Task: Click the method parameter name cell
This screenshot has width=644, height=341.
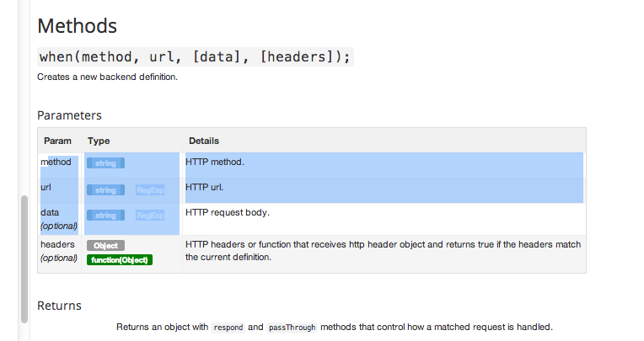Action: tap(56, 162)
